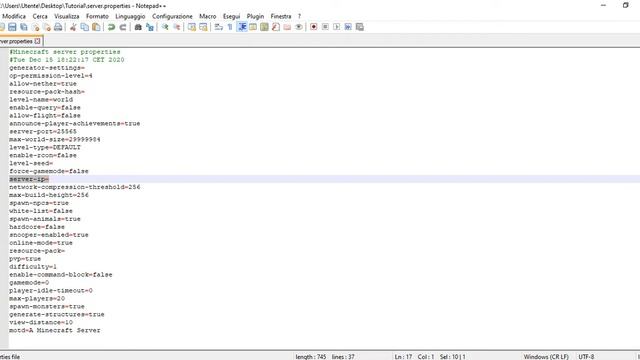
Task: Click the line "pvp=true"
Action: [x=25, y=259]
